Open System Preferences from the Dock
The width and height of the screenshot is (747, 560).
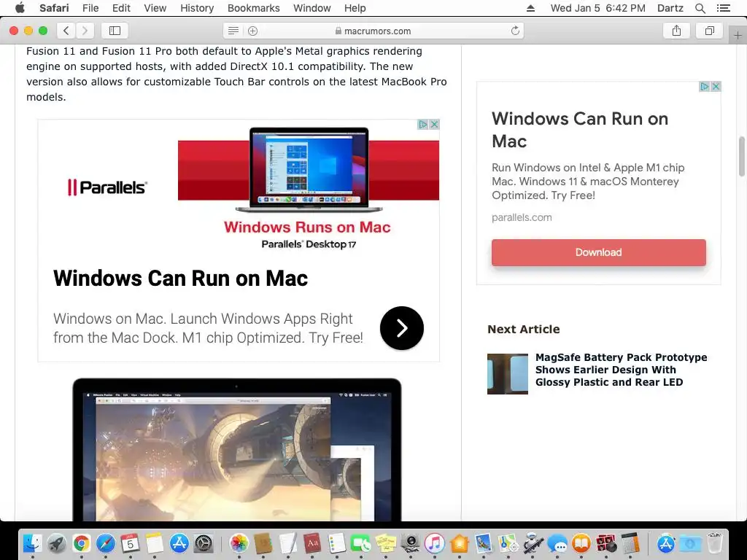[x=204, y=543]
